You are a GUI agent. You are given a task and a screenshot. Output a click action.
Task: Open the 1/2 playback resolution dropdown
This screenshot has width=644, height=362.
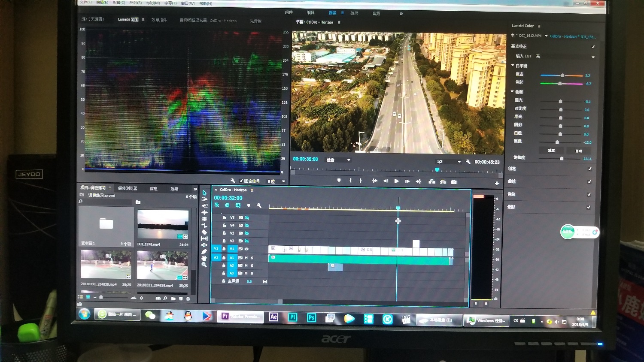448,162
